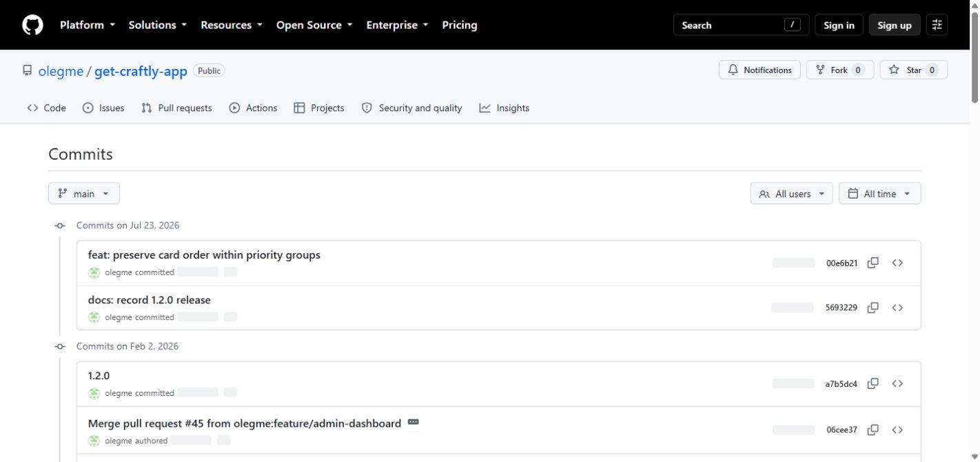
Task: Go to the Pricing page
Action: click(460, 25)
